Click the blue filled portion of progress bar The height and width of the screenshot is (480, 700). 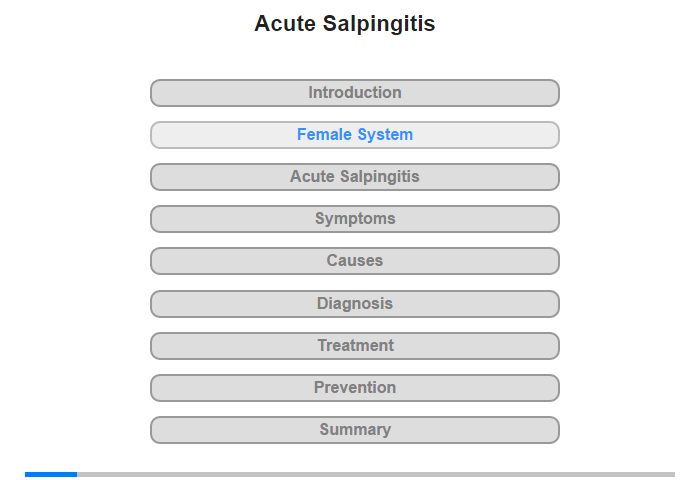coord(51,474)
